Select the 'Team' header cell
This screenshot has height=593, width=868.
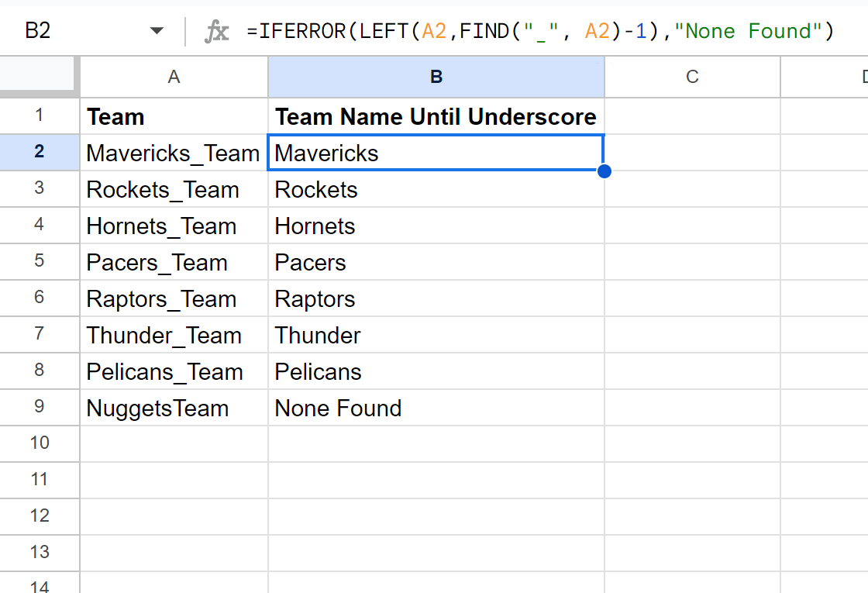pyautogui.click(x=173, y=117)
